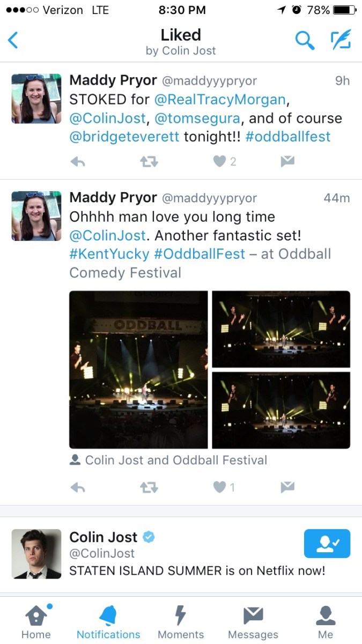Screen dimensions: 362x644
Task: Open the Moments tab
Action: (x=181, y=622)
